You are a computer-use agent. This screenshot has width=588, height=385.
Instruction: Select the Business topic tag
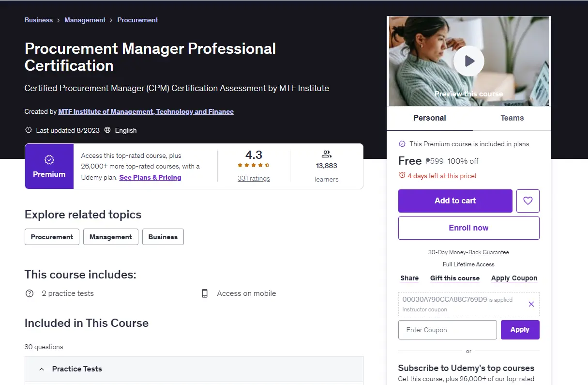tap(163, 237)
